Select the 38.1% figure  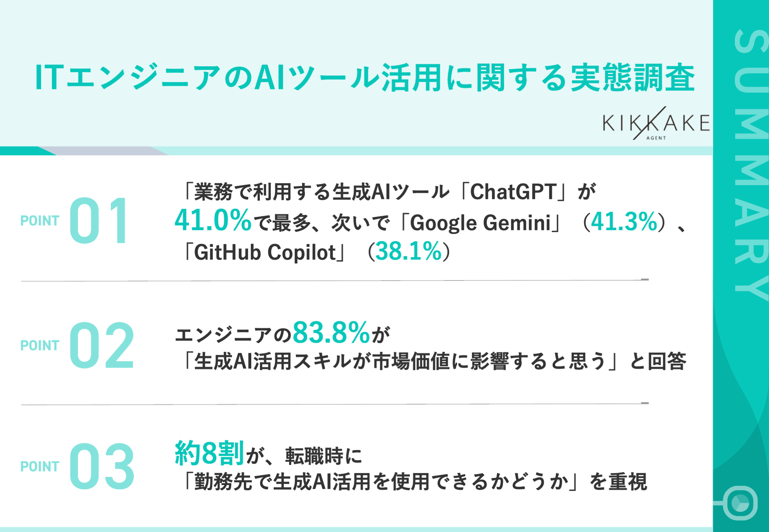[409, 251]
